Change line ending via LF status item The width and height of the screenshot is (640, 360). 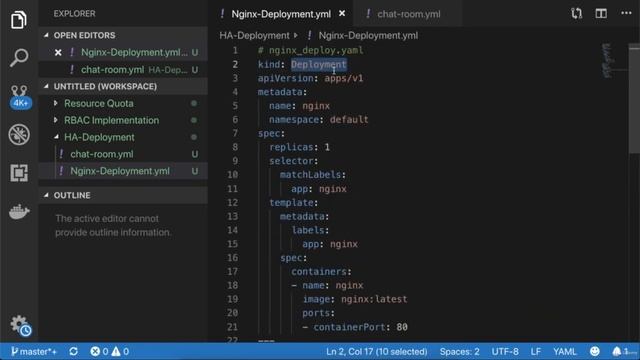536,351
